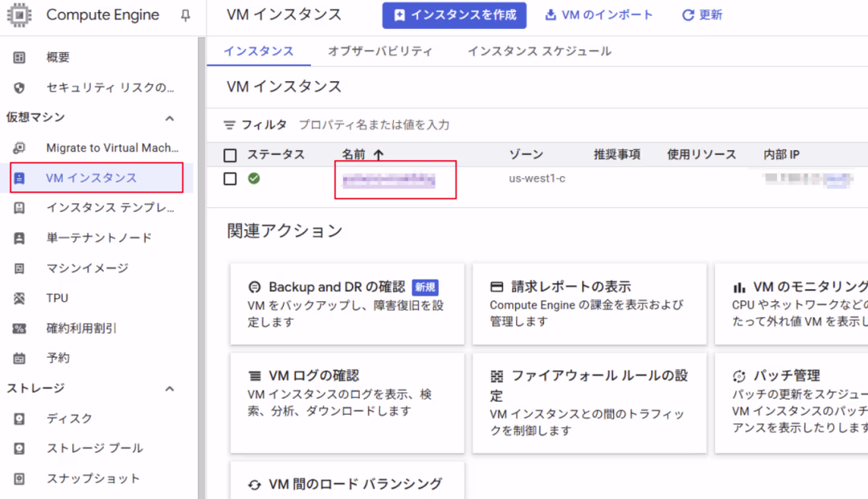Screen dimensions: 868x499
Task: Click the VM ログの確認 list icon
Action: tap(255, 376)
